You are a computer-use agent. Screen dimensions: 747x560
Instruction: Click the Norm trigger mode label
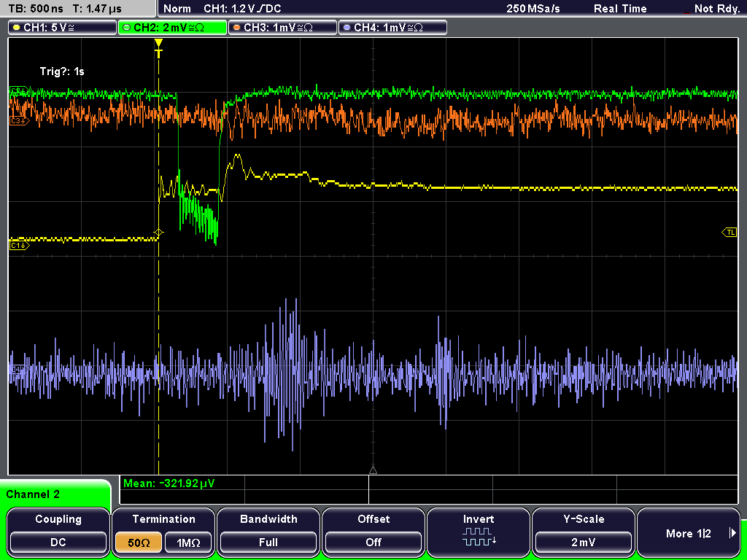[177, 9]
